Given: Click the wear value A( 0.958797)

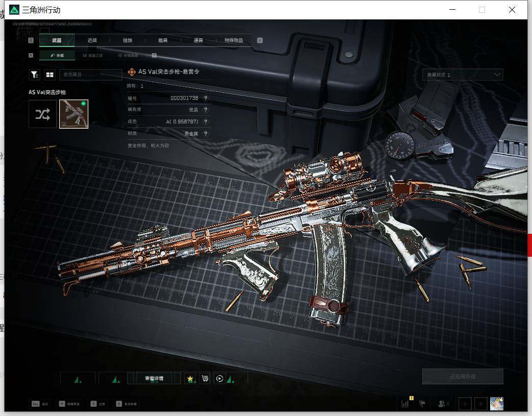Looking at the screenshot, I should 182,121.
